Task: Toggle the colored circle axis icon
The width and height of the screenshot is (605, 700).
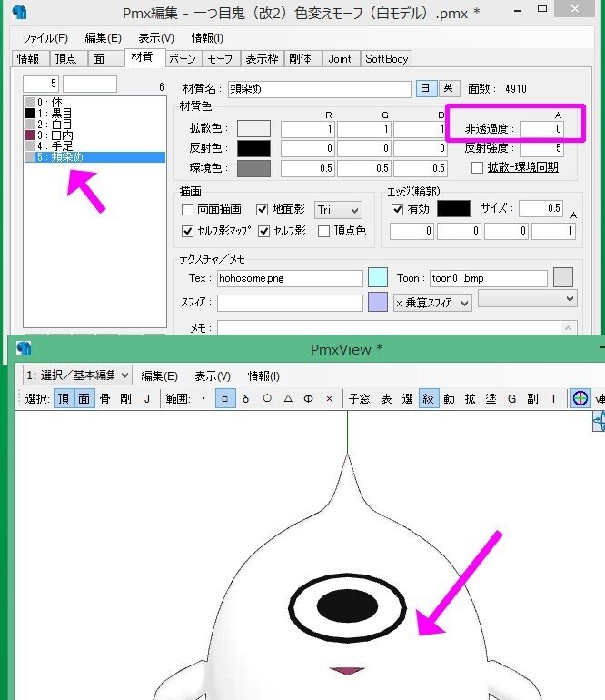Action: tap(580, 398)
